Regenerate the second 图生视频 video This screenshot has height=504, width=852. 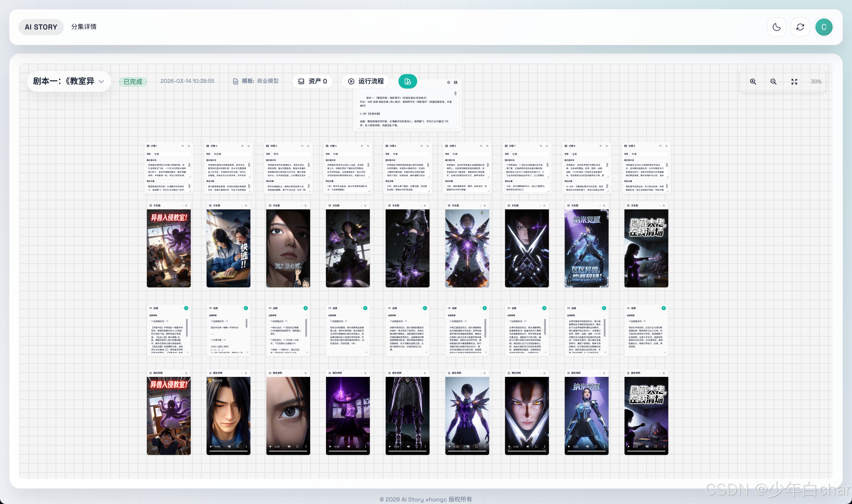tap(246, 373)
